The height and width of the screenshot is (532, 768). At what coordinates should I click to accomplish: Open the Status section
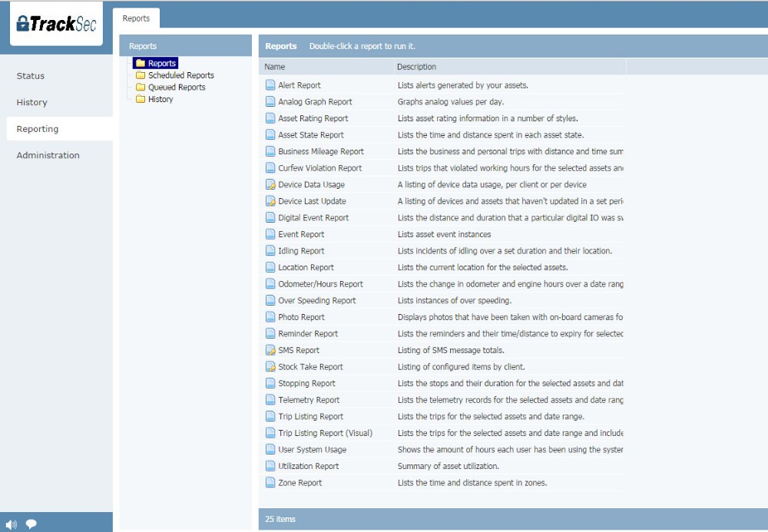[x=30, y=76]
